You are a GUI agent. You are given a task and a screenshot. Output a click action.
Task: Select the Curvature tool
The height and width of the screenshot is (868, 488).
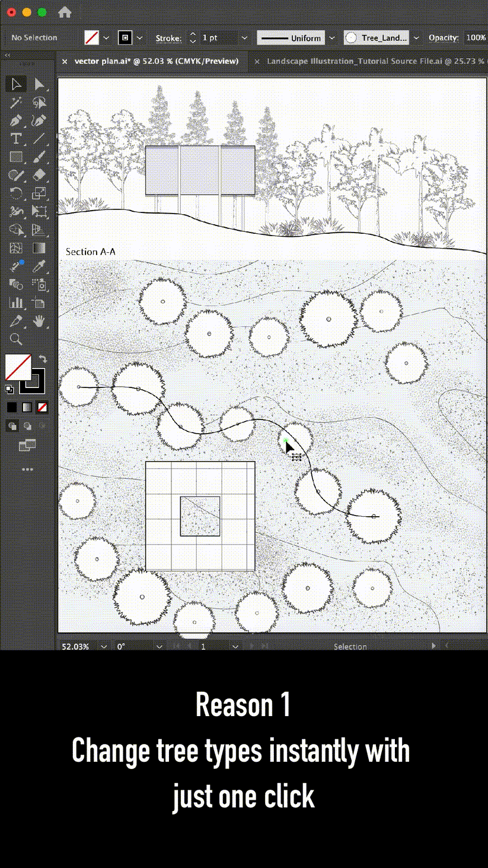point(39,121)
